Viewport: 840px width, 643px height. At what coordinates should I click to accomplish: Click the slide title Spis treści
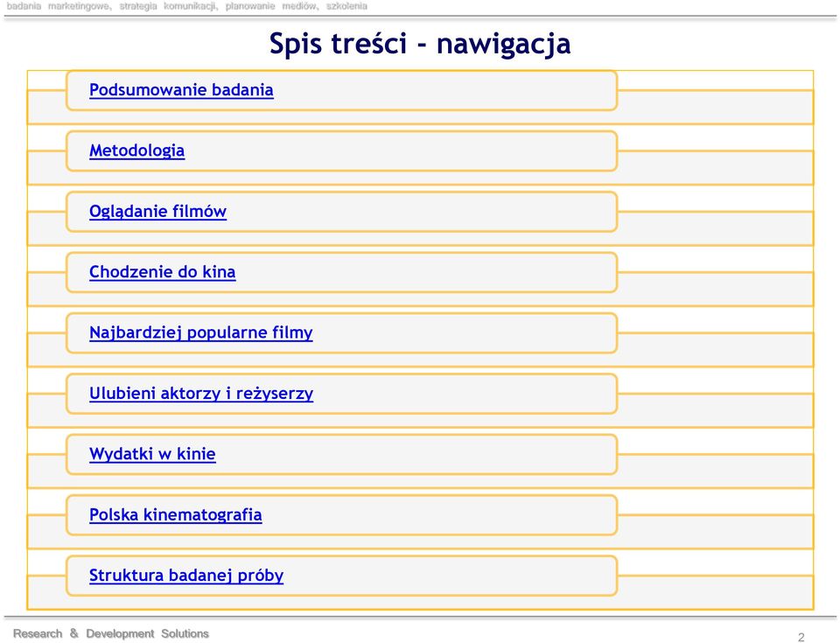point(338,44)
